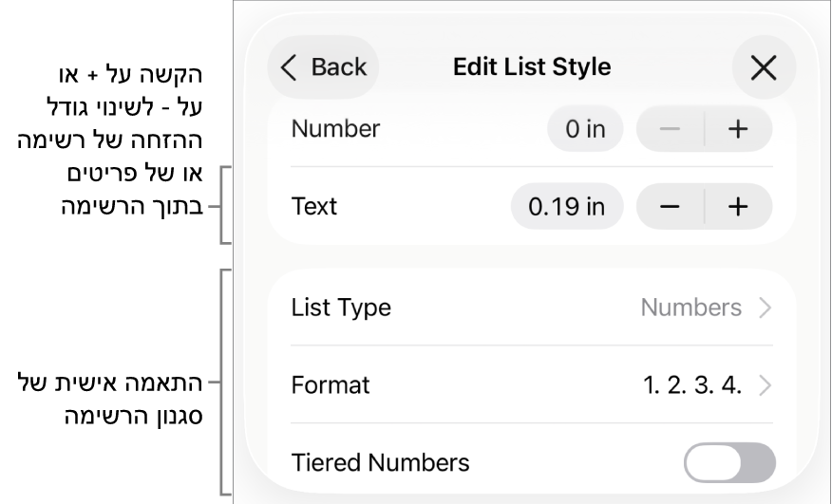Click the Format label

(331, 385)
